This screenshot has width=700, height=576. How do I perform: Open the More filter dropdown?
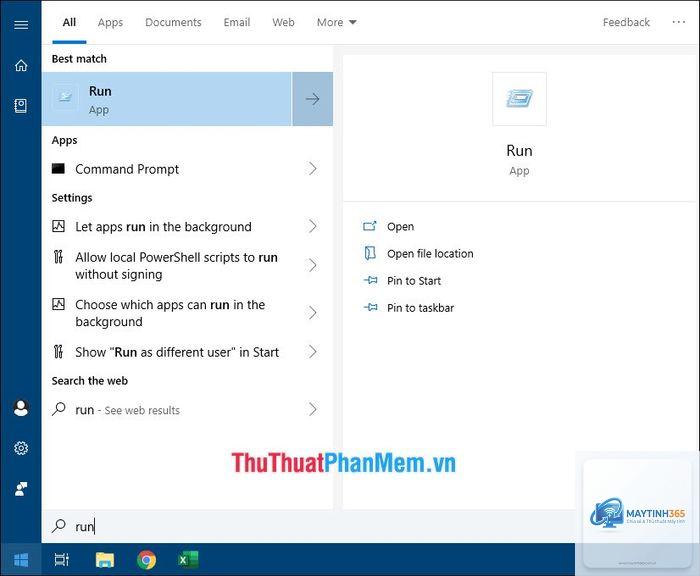[x=337, y=22]
